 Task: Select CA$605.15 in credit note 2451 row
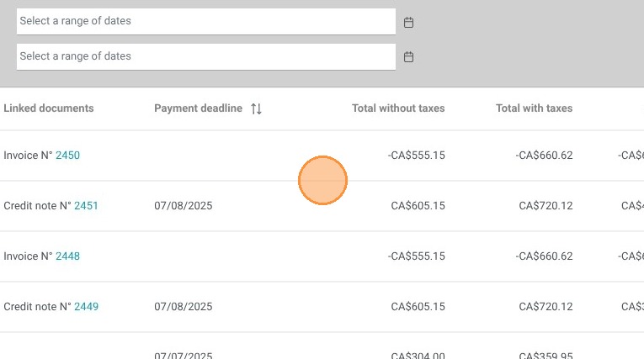pos(418,205)
